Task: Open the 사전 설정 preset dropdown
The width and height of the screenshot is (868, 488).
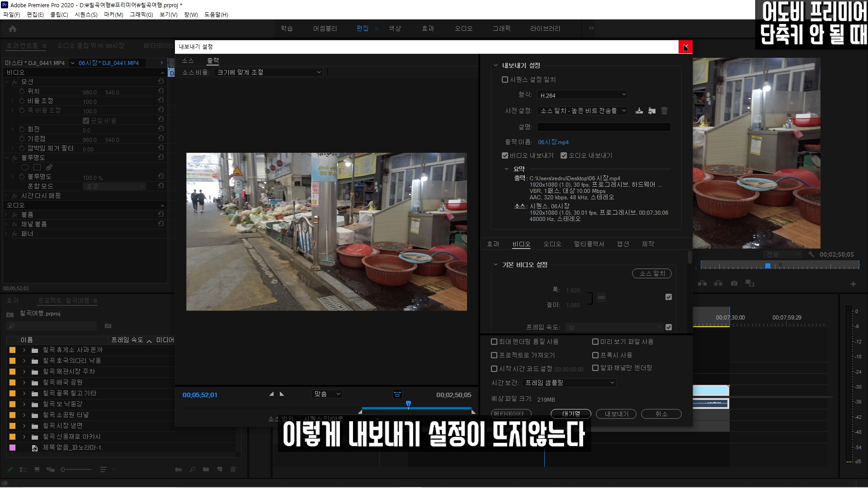Action: point(582,111)
